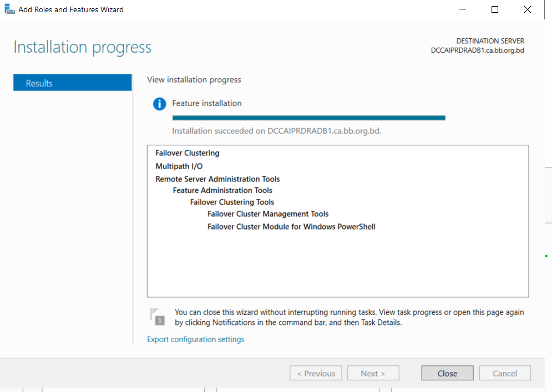
Task: Select the Results step in the sidebar
Action: [x=73, y=83]
